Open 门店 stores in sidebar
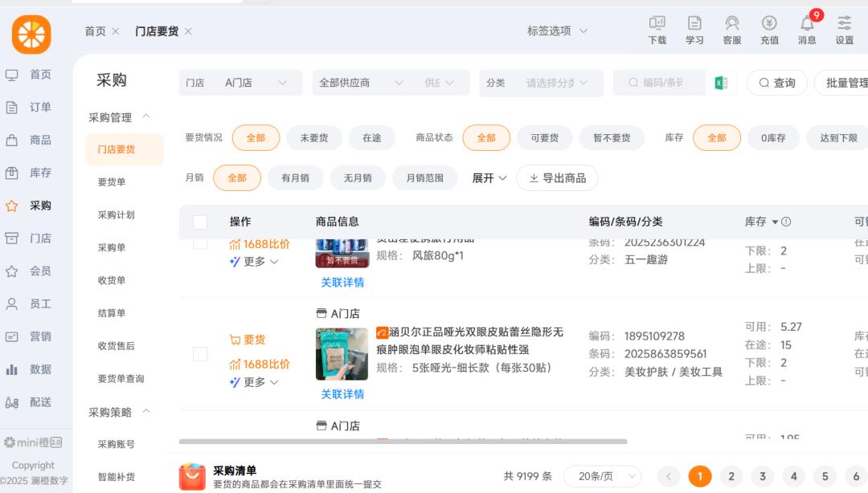 point(29,238)
